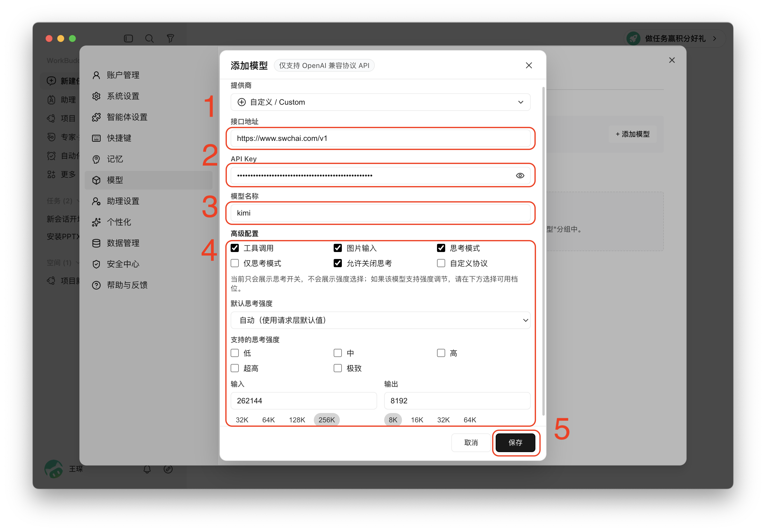The height and width of the screenshot is (532, 766).
Task: Check the 高 thinking strength box
Action: tap(441, 353)
